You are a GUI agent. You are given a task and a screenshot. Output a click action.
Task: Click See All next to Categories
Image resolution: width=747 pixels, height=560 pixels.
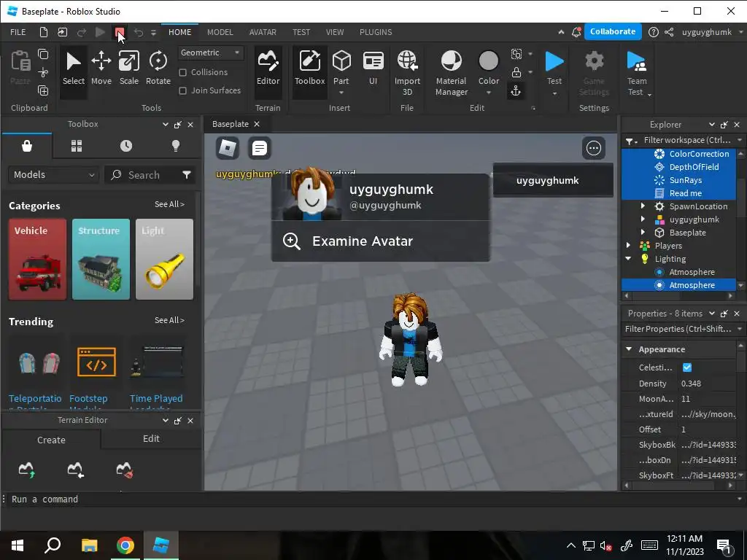tap(169, 204)
